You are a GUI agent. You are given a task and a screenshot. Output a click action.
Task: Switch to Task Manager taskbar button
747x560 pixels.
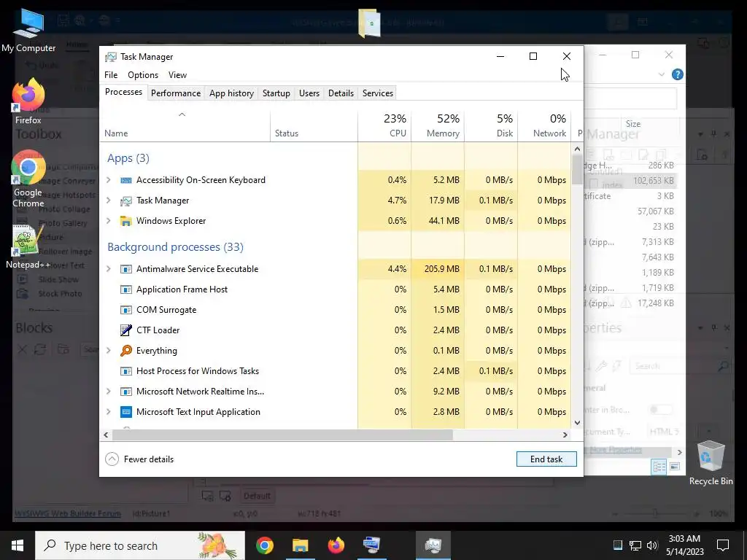[x=433, y=545]
